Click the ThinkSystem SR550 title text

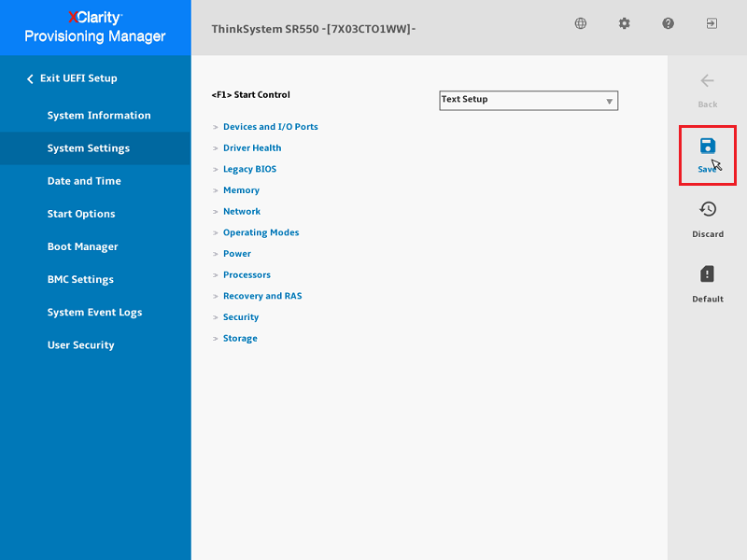click(314, 29)
